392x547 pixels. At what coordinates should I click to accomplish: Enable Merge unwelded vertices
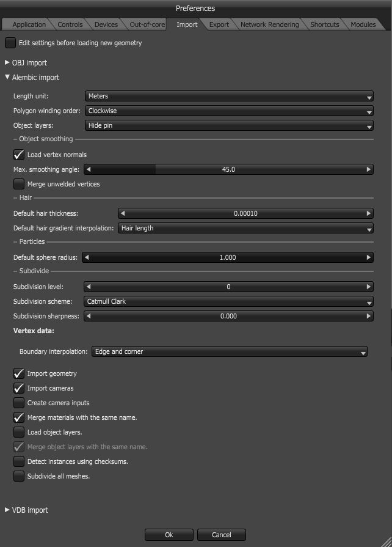coord(18,184)
